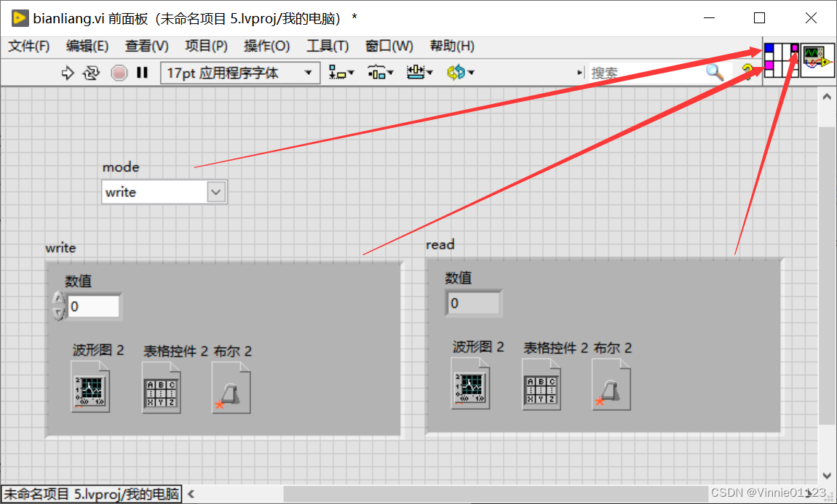
Task: Click the right panel scrollbar up arrow
Action: click(827, 95)
